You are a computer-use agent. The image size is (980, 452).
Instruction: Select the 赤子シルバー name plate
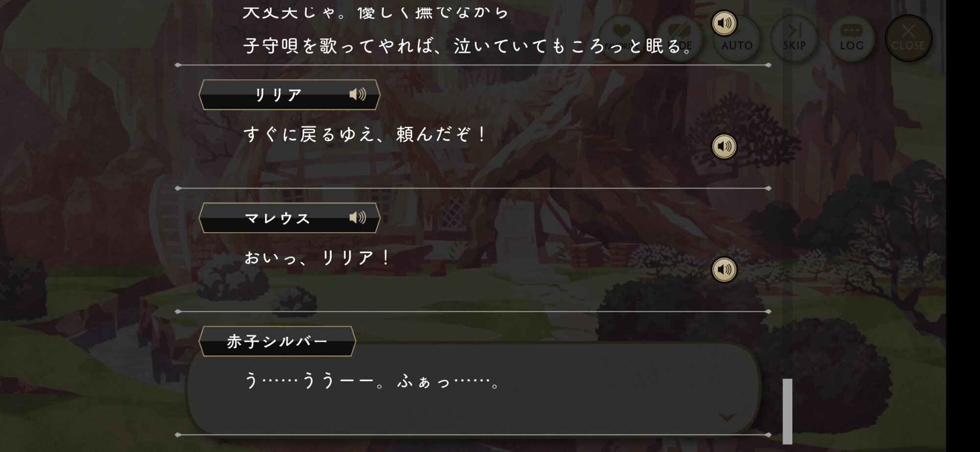[277, 341]
